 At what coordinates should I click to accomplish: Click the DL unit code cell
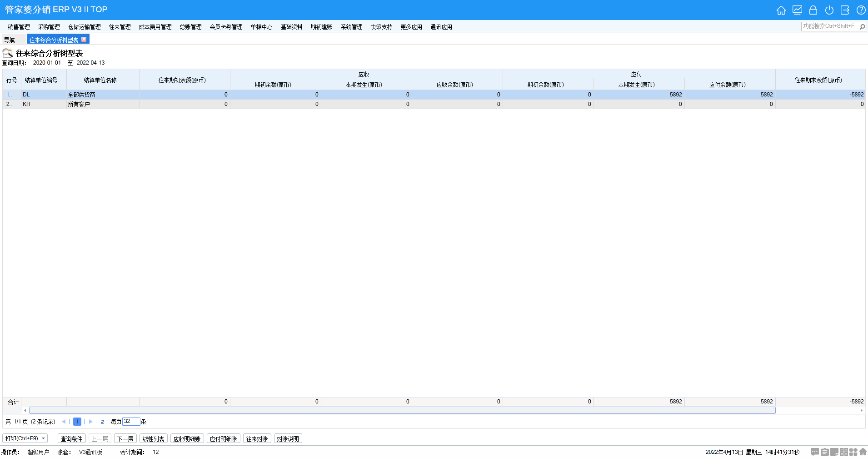tap(44, 95)
